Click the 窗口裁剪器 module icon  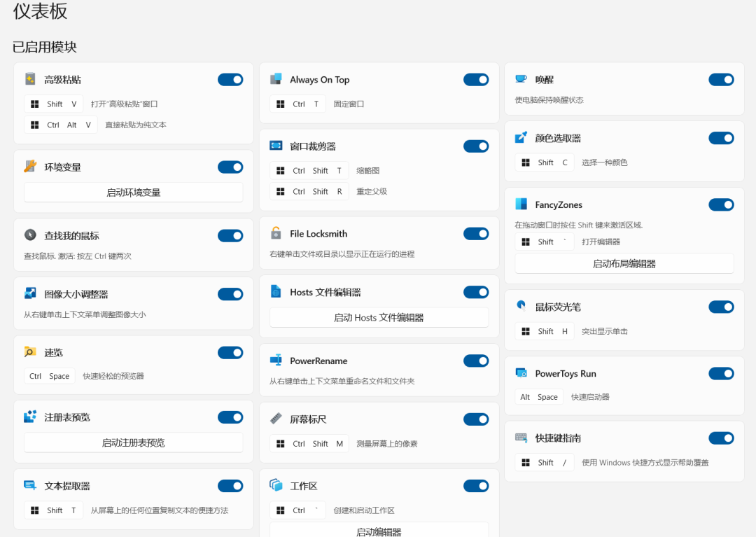point(276,146)
